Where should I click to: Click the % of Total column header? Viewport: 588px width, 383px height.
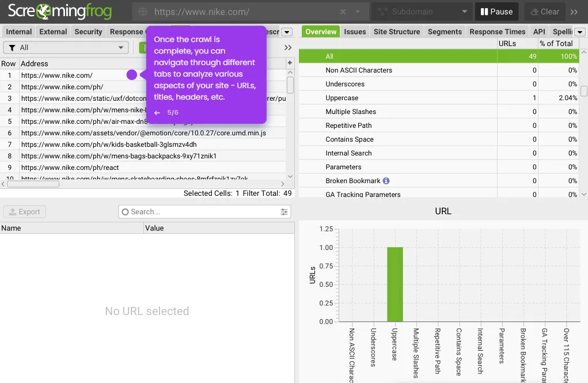(x=559, y=44)
